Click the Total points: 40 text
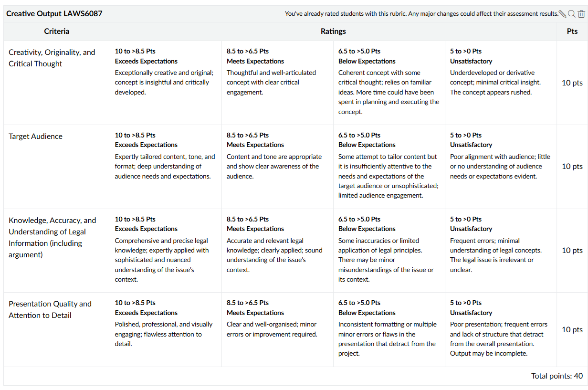 (x=556, y=376)
